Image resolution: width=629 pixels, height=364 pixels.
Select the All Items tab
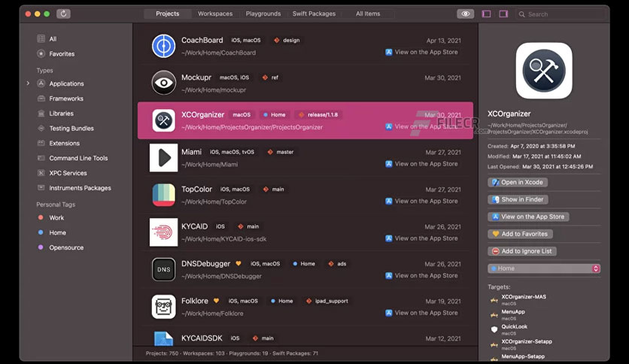point(368,14)
